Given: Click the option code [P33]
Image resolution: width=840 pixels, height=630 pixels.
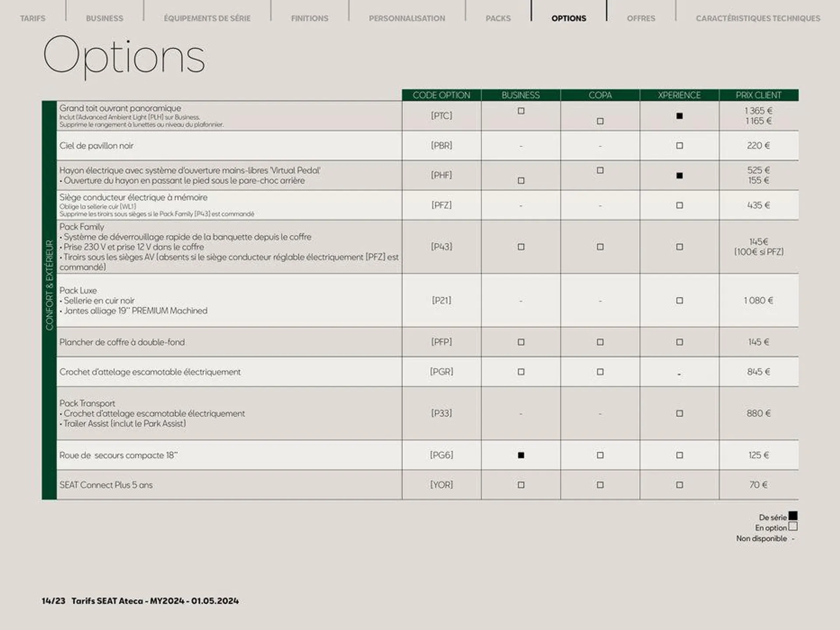Looking at the screenshot, I should (442, 413).
